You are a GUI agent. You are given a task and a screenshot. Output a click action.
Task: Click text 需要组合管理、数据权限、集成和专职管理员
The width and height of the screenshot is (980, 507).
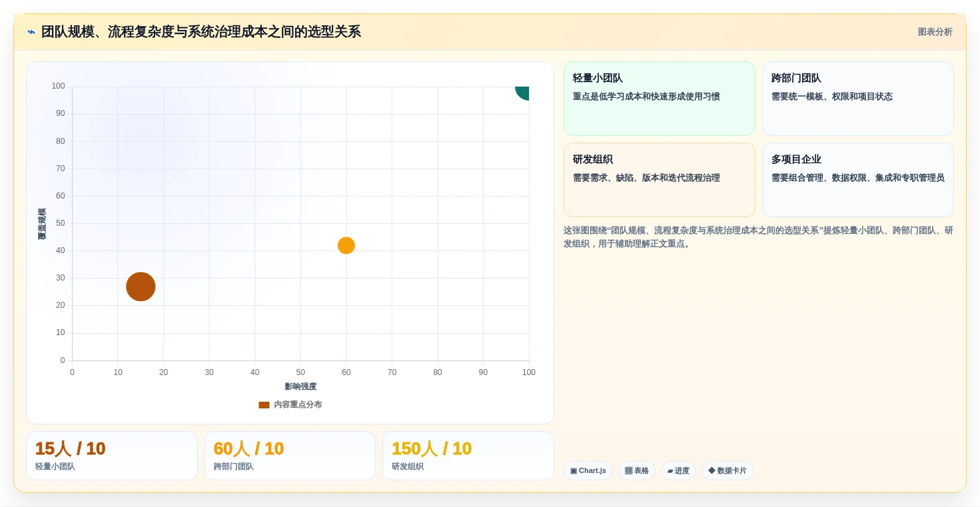click(857, 178)
